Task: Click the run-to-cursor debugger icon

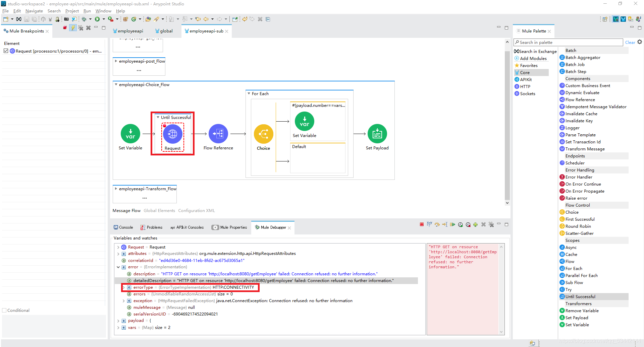Action: pyautogui.click(x=445, y=224)
